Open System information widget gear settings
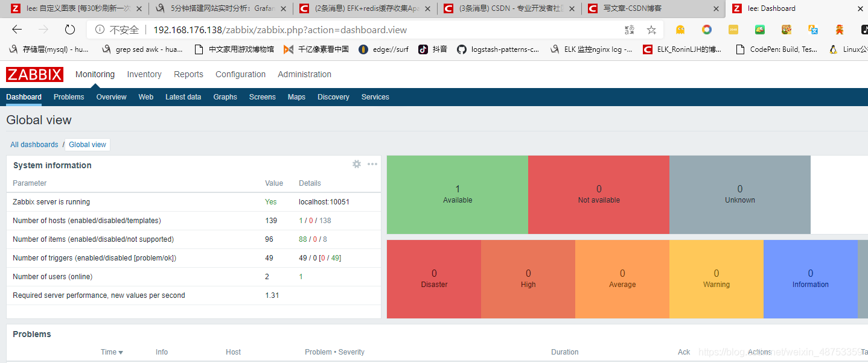 click(357, 164)
